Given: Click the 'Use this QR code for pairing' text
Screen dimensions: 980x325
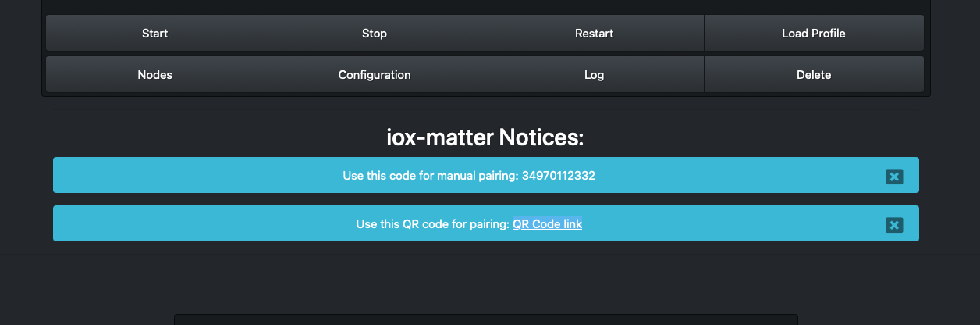Looking at the screenshot, I should click(x=432, y=224).
